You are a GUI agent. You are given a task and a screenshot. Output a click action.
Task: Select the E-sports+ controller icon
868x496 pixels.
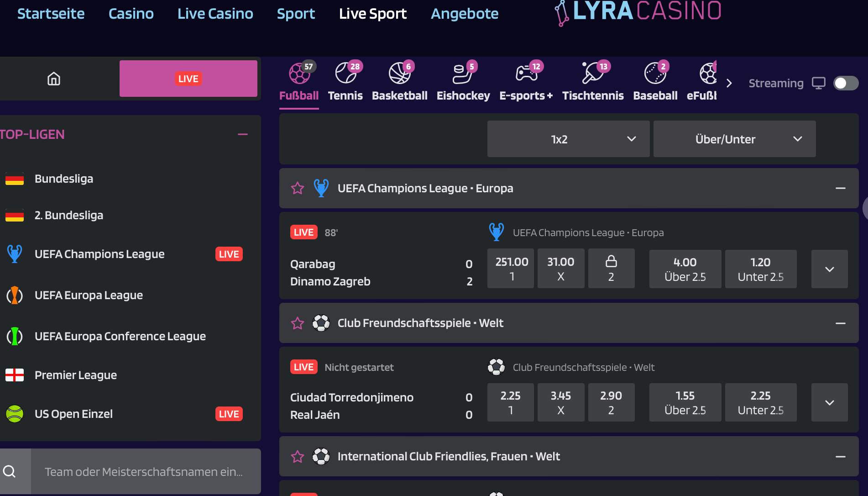[x=526, y=74]
